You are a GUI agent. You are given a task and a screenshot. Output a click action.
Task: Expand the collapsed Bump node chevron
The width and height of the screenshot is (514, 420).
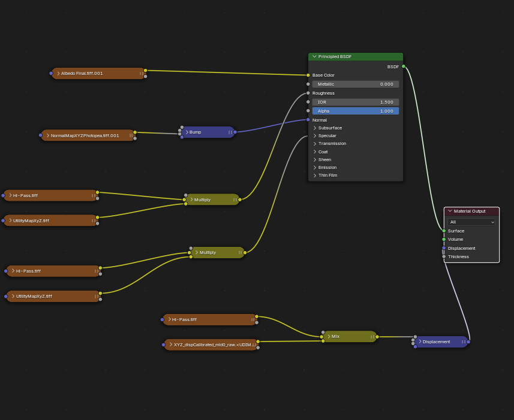tap(187, 132)
